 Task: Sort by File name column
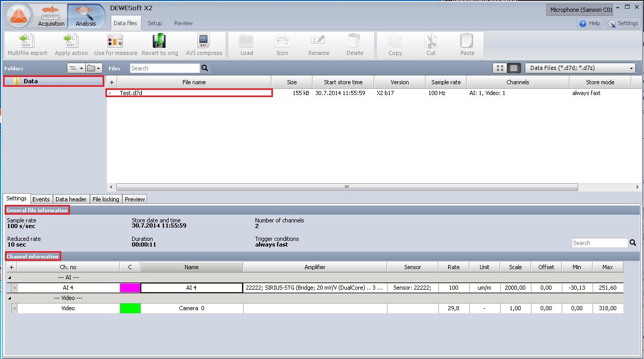(x=194, y=82)
